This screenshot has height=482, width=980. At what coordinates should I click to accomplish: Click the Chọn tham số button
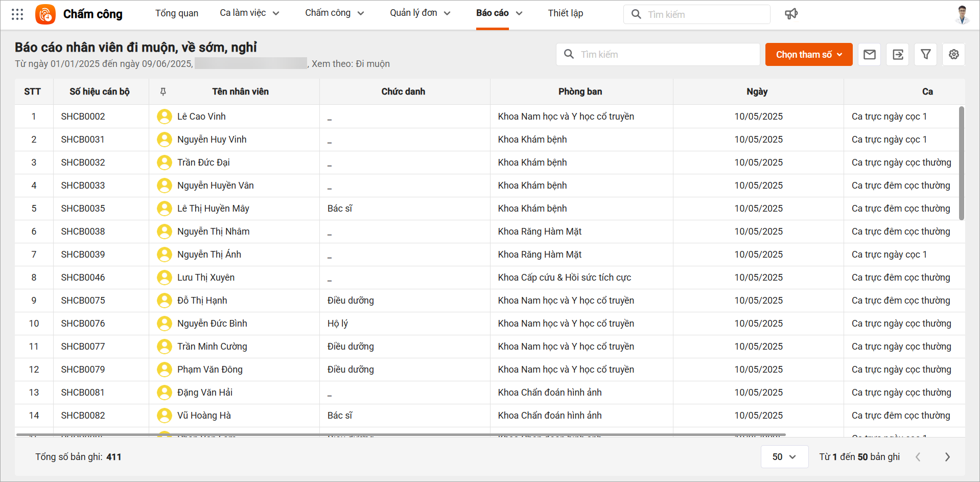(x=808, y=54)
